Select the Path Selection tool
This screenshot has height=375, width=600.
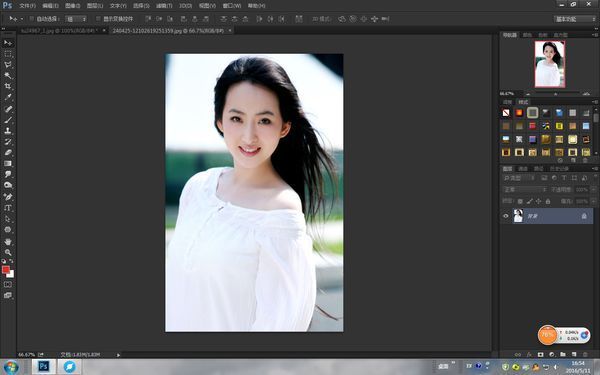pyautogui.click(x=8, y=219)
